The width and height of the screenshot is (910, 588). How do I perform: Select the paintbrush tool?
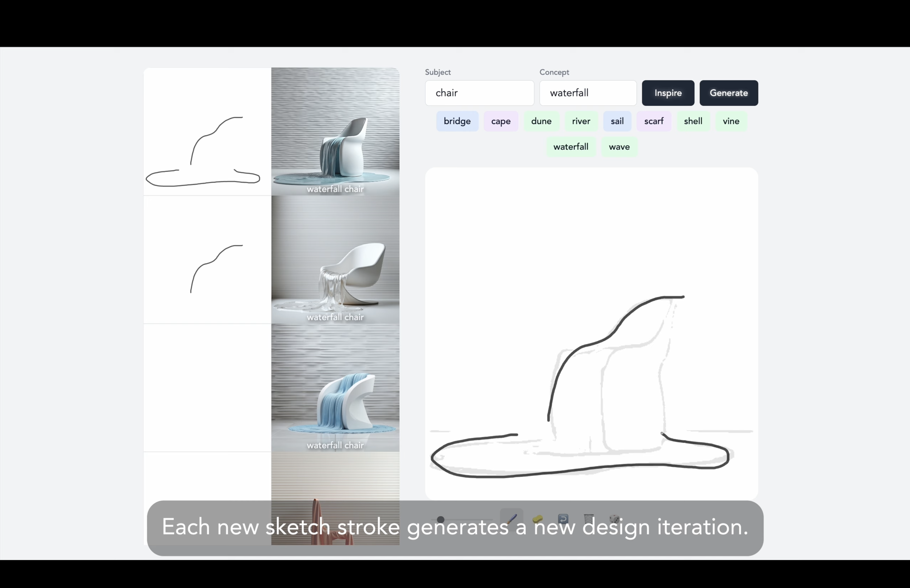(512, 519)
